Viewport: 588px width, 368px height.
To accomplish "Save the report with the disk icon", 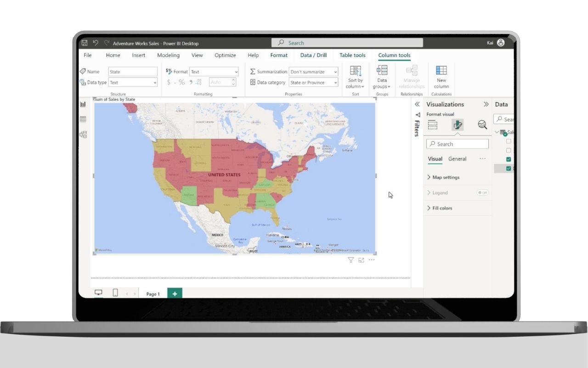I will 85,43.
